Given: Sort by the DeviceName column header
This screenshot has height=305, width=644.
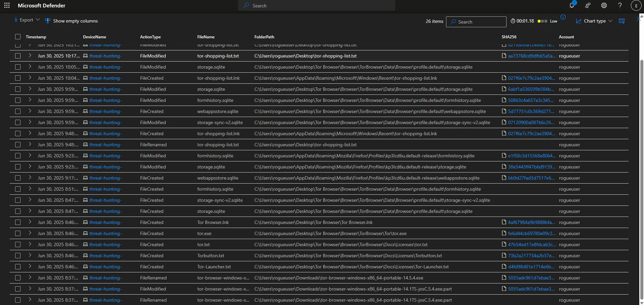Looking at the screenshot, I should point(94,37).
